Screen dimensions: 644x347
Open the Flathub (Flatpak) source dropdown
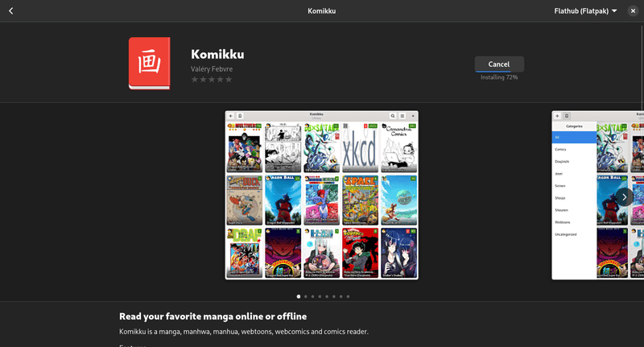pyautogui.click(x=585, y=10)
